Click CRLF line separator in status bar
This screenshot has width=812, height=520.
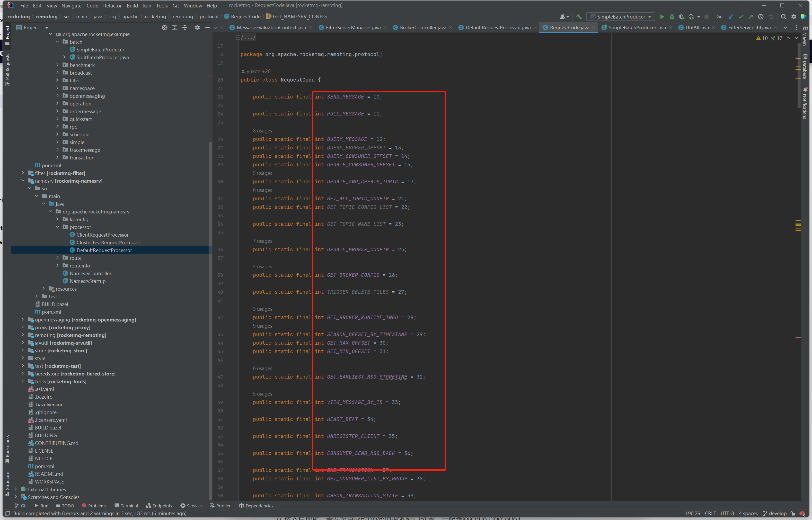tap(710, 513)
